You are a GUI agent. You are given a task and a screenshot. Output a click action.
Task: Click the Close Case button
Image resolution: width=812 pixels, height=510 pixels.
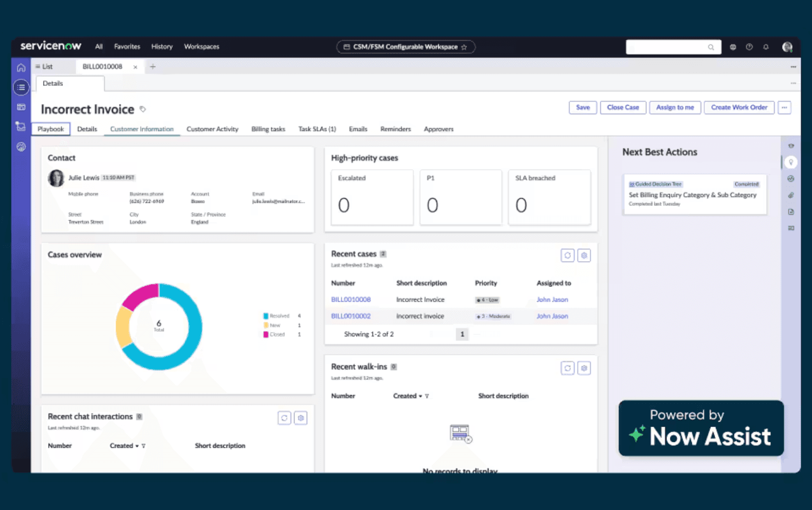point(623,108)
